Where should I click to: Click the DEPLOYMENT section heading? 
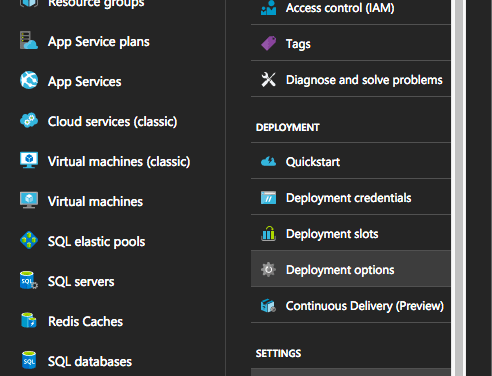(x=287, y=127)
